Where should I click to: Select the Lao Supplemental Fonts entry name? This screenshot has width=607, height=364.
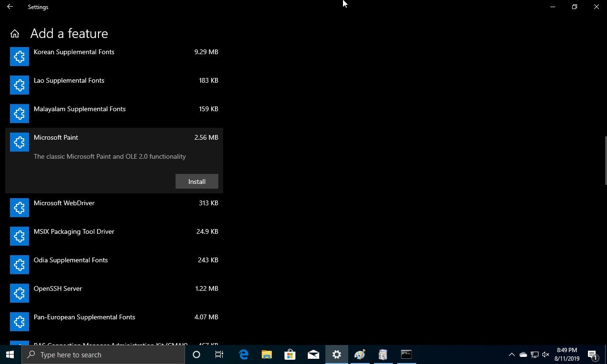pyautogui.click(x=69, y=80)
